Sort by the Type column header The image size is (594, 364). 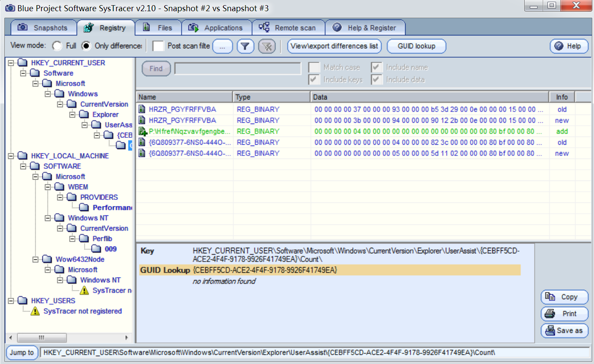[272, 97]
